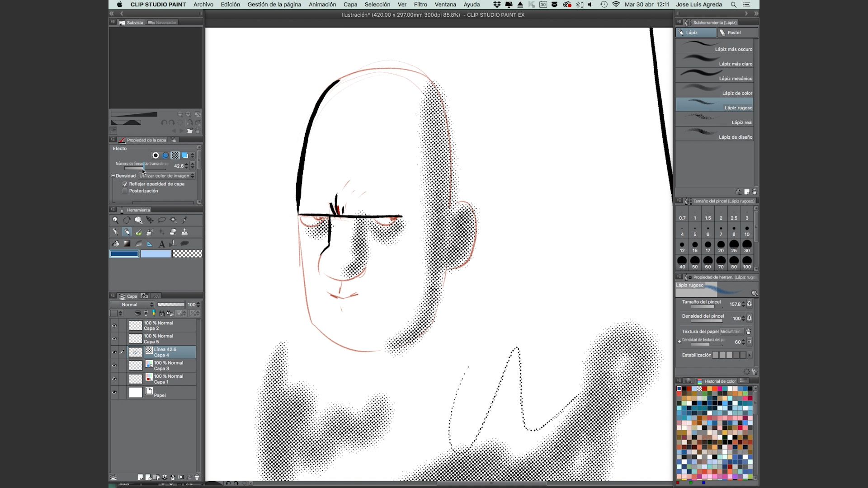The image size is (868, 488).
Task: Select Lápiz de color sub tool
Action: 715,90
